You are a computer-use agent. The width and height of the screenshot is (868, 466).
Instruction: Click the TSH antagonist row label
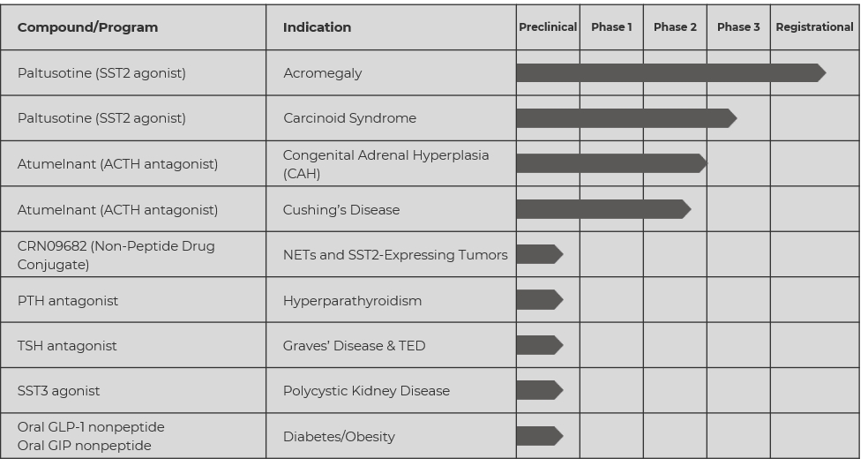[67, 346]
